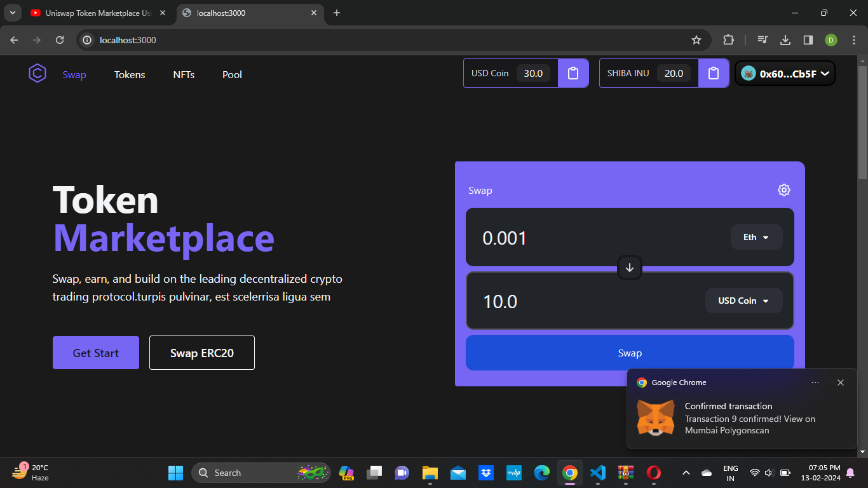The width and height of the screenshot is (868, 488).
Task: Switch to the Tokens section
Action: tap(130, 74)
